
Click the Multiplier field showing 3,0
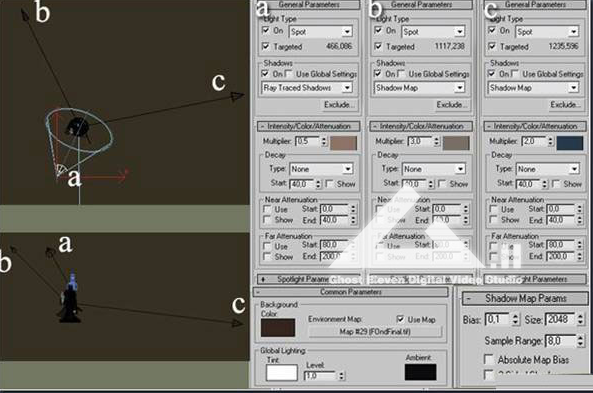pyautogui.click(x=421, y=141)
